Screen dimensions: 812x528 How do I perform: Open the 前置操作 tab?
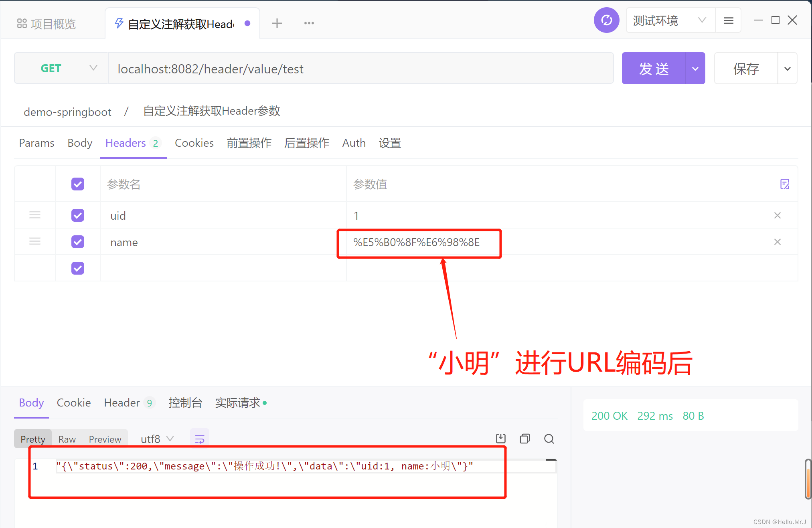(x=249, y=143)
